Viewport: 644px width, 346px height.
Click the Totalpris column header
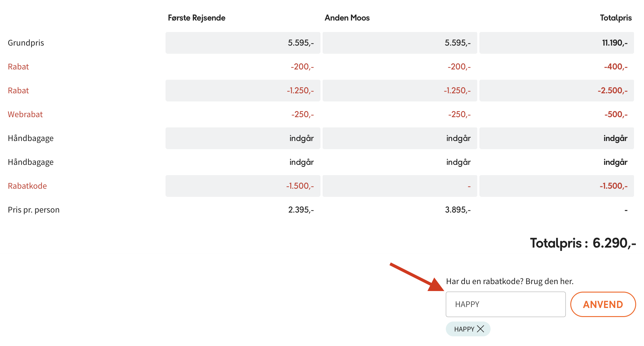615,18
